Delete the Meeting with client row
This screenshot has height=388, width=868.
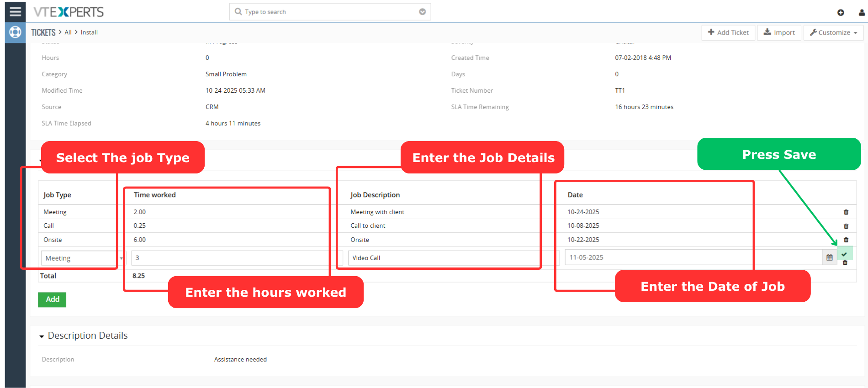pos(846,212)
